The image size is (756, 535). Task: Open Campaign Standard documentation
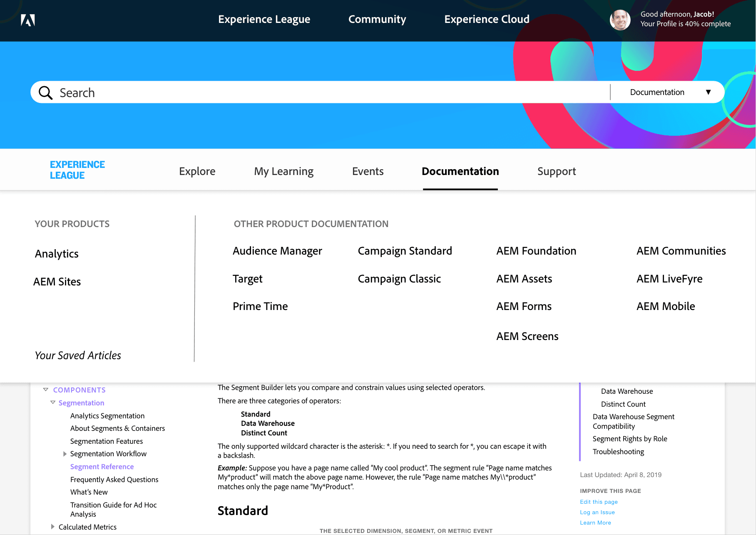(405, 251)
